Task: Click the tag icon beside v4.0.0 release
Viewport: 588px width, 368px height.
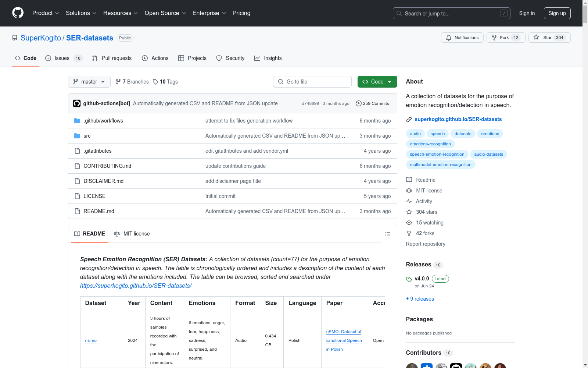Action: (409, 279)
